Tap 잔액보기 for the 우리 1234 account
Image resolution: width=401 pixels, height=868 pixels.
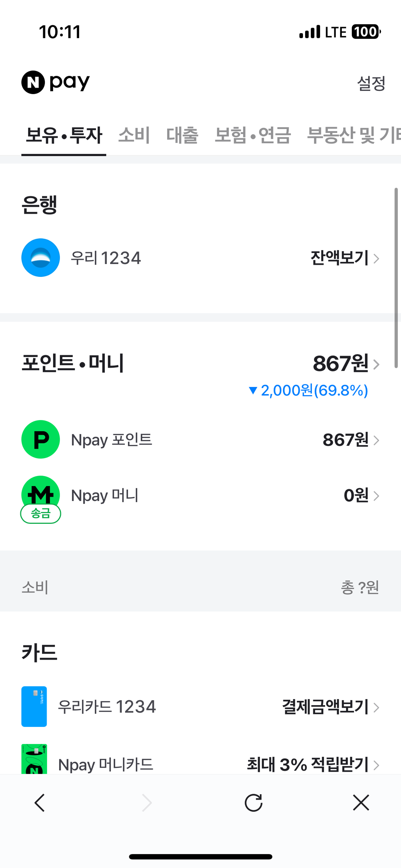344,258
